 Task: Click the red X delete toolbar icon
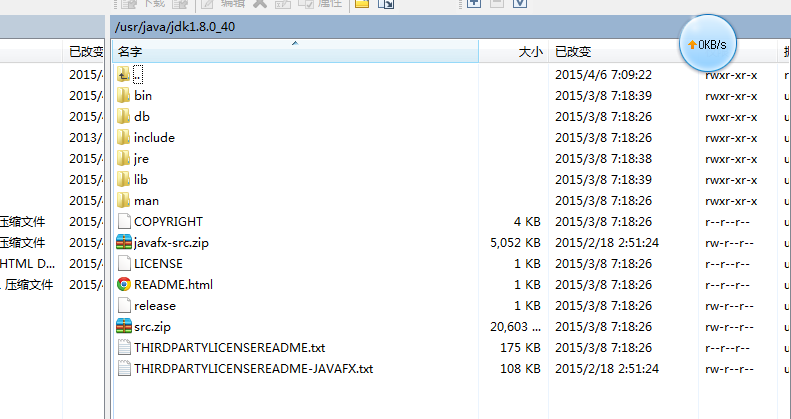coord(260,3)
